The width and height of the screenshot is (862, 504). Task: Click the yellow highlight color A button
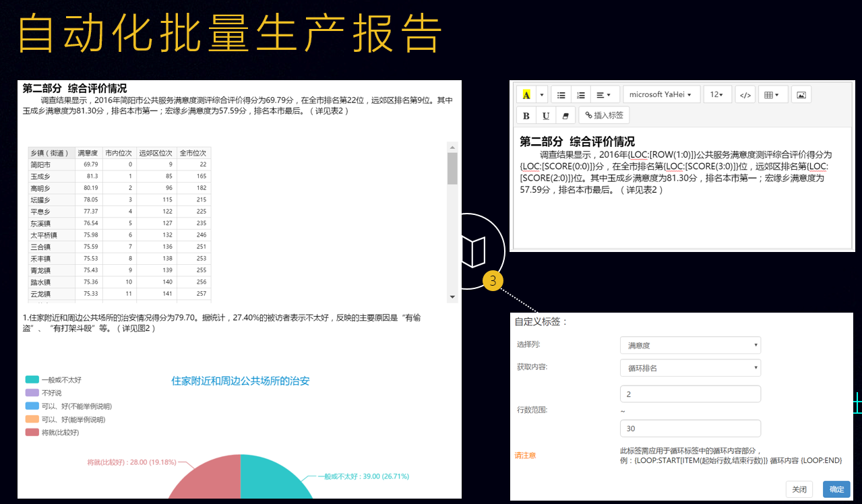pos(526,95)
